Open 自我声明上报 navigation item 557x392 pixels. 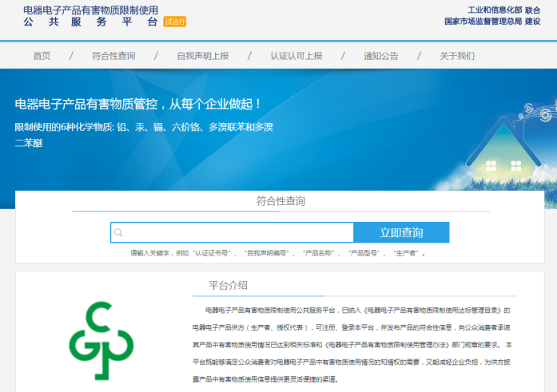[203, 56]
